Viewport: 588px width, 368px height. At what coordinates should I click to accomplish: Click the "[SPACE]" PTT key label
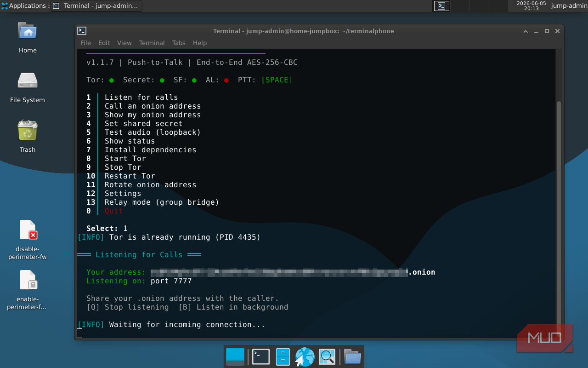point(277,80)
